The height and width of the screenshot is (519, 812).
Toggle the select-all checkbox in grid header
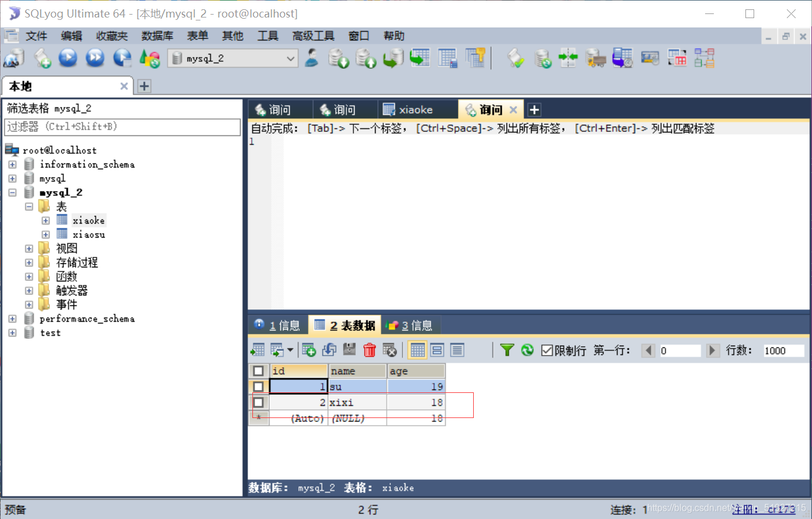tap(258, 371)
